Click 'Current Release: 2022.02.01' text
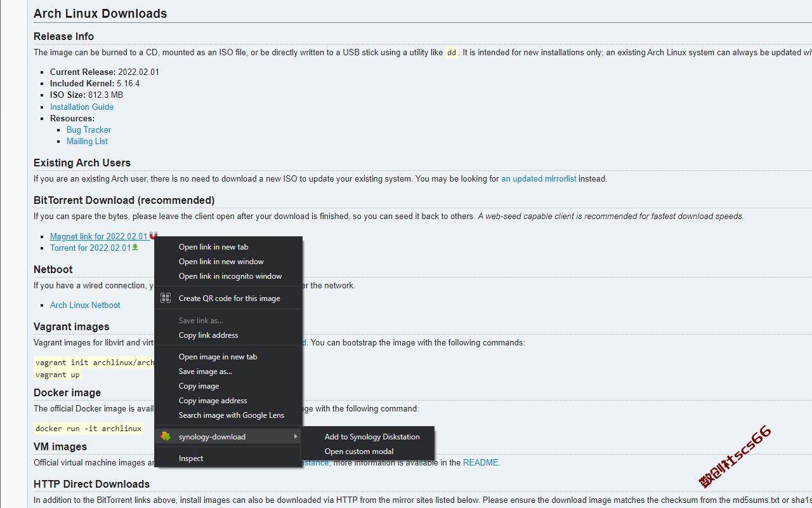 [105, 72]
